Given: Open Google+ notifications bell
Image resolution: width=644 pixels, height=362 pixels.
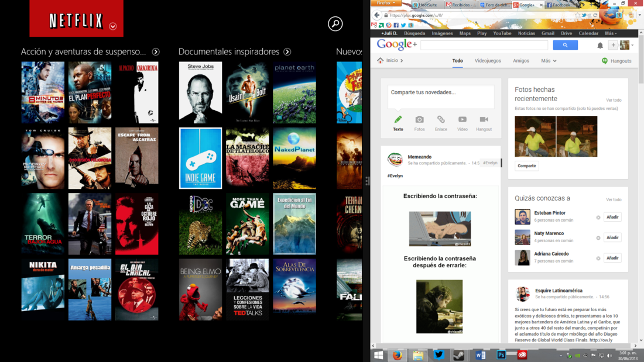Looking at the screenshot, I should [600, 45].
